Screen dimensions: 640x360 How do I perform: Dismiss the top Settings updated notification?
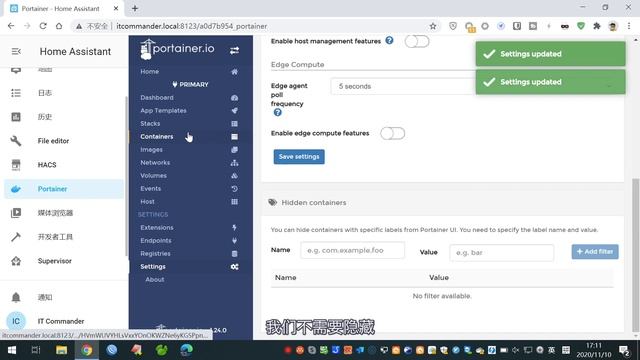click(550, 54)
